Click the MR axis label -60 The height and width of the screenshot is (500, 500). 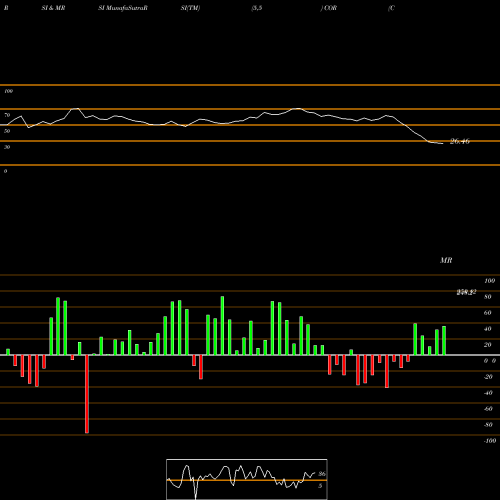tap(488, 409)
